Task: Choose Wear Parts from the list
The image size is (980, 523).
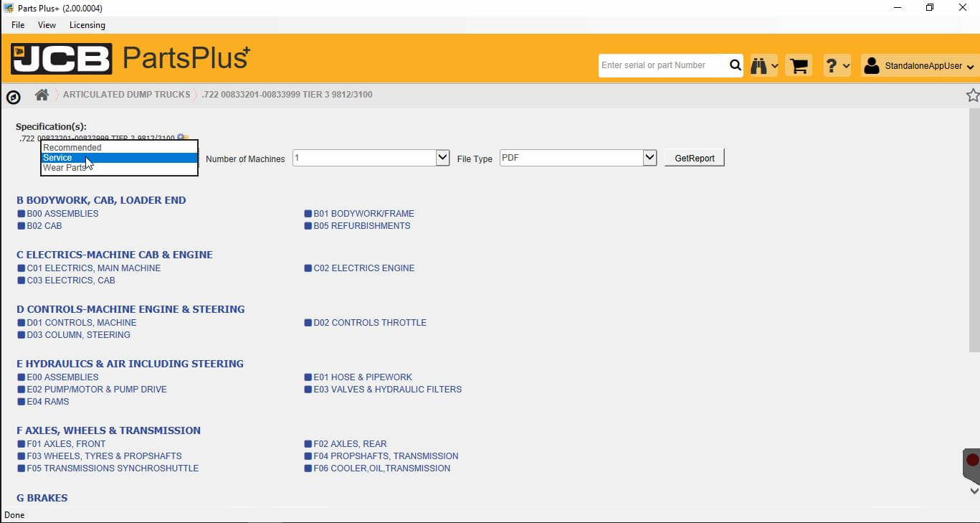Action: point(63,168)
